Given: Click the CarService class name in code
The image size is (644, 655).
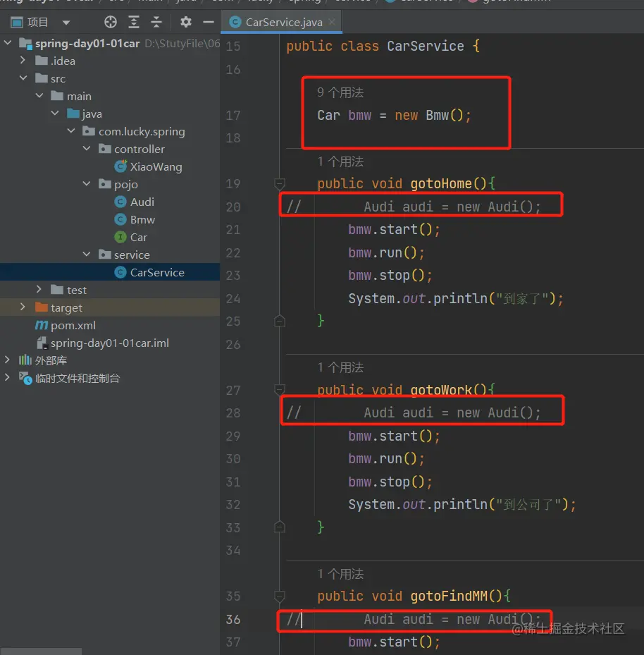Looking at the screenshot, I should click(x=426, y=46).
